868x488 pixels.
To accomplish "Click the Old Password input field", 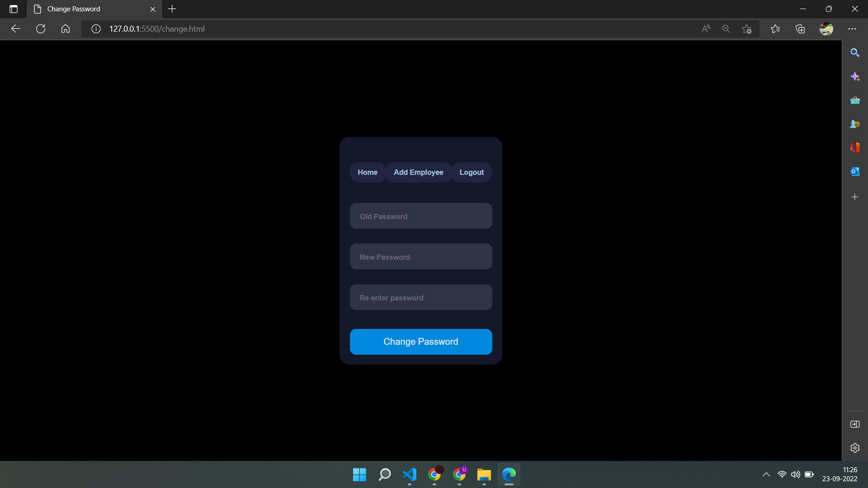I will (420, 216).
